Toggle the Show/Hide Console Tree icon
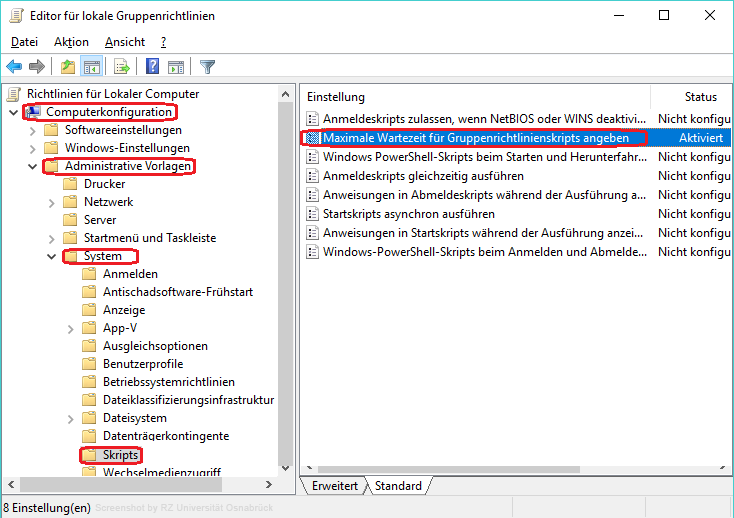The height and width of the screenshot is (518, 734). pos(91,67)
